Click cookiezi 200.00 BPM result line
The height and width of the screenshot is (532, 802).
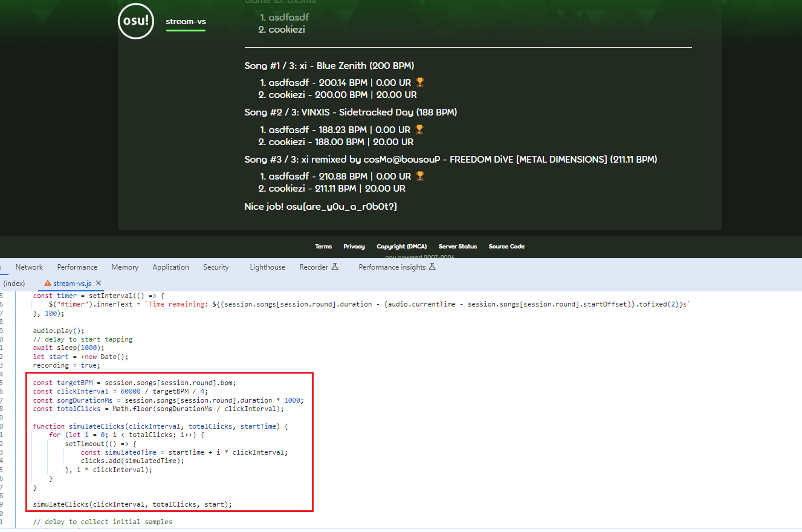pyautogui.click(x=343, y=95)
